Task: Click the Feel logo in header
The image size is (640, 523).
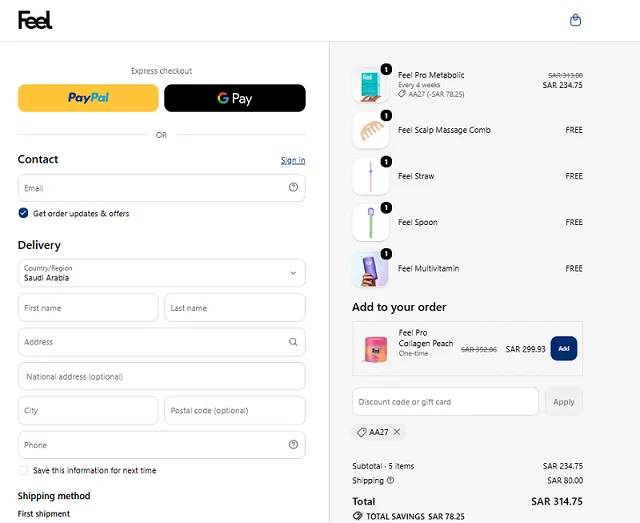Action: [35, 20]
